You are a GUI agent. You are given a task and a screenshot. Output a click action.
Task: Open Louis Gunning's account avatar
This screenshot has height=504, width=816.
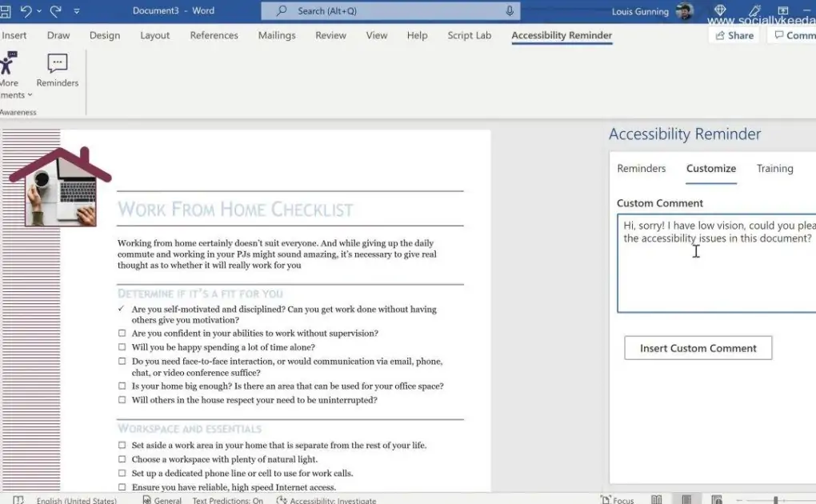685,11
